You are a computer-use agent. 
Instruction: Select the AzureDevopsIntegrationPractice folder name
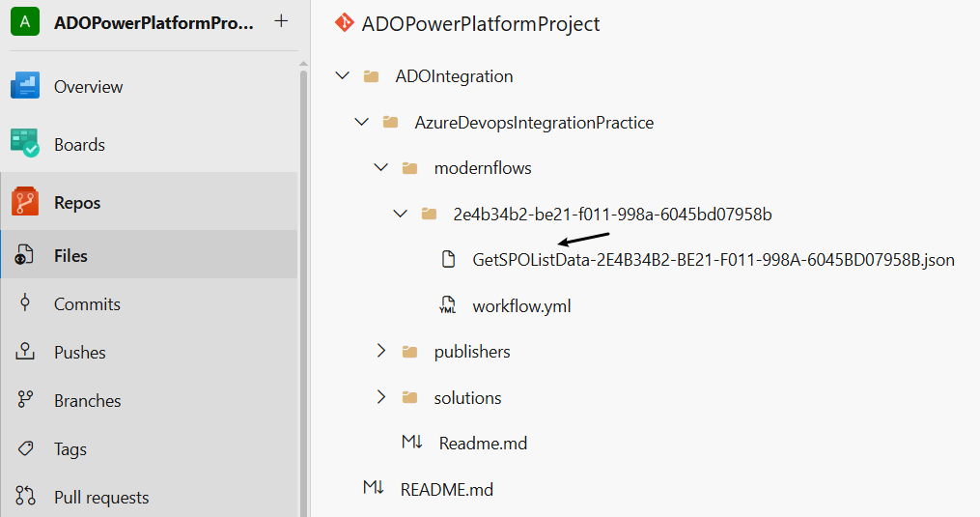534,122
